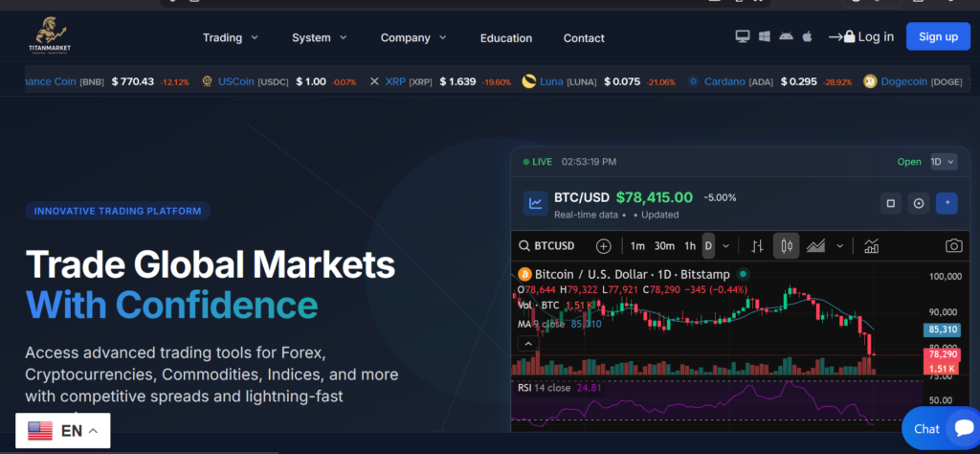Viewport: 980px width, 454px height.
Task: Take a chart snapshot with camera icon
Action: pyautogui.click(x=954, y=246)
